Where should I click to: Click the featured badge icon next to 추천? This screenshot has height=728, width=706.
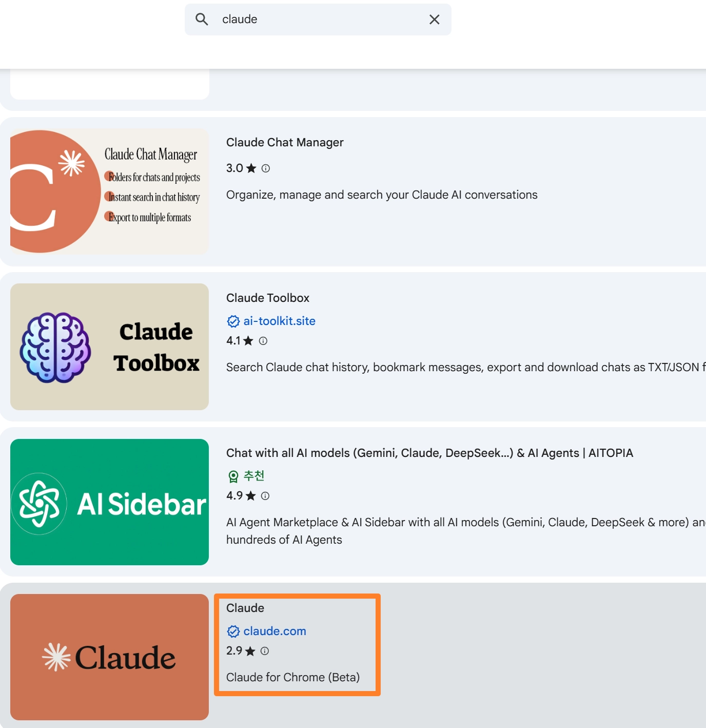[x=233, y=476]
